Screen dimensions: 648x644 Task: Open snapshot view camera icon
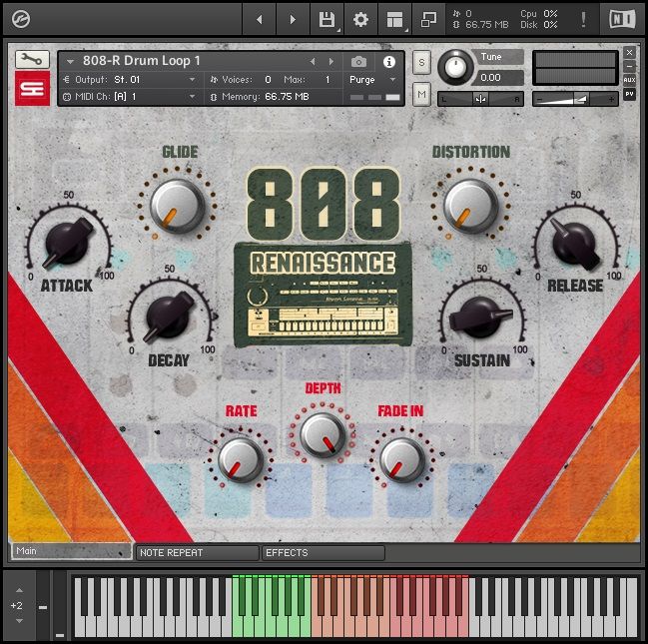(x=359, y=62)
